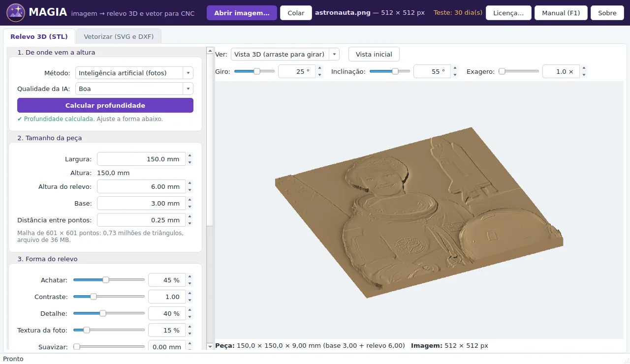The height and width of the screenshot is (364, 630).
Task: Increase Exagero factor with the up arrow
Action: 584,68
